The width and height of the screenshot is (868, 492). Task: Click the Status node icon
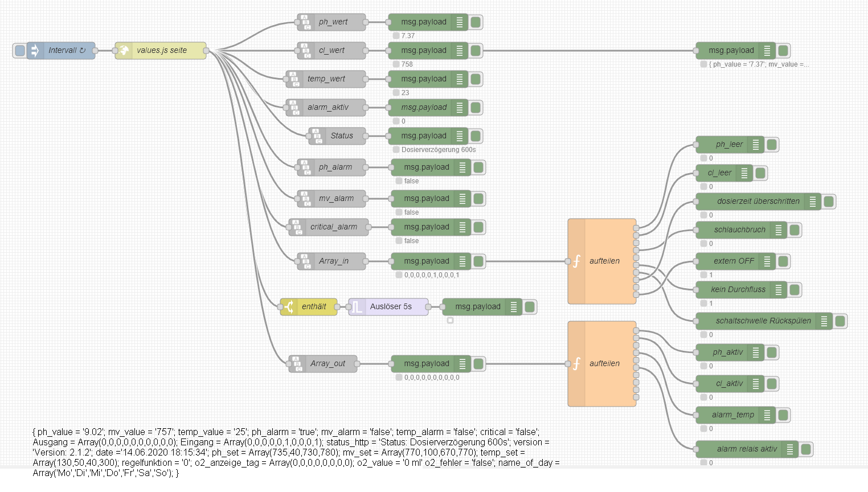317,136
